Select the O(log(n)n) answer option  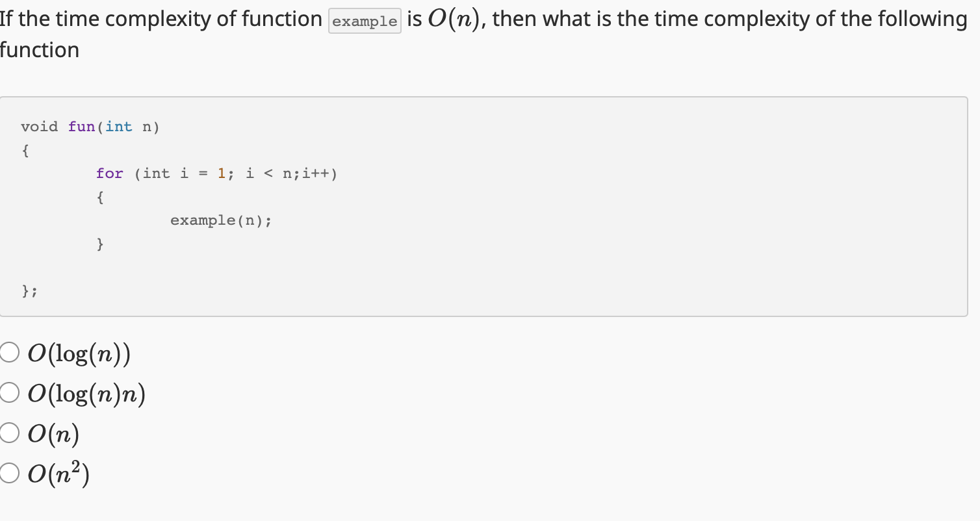(10, 392)
